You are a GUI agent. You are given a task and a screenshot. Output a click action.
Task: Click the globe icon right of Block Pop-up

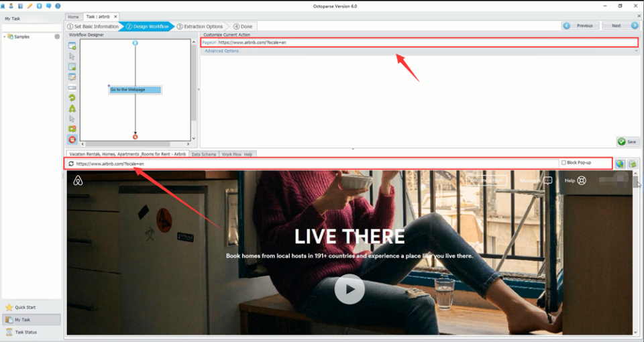click(x=620, y=164)
